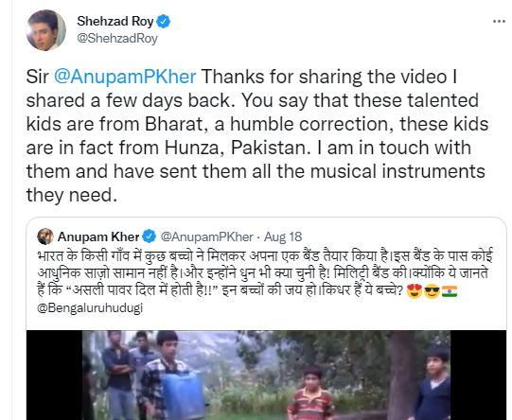Click the boy in the striped shirt in the video
The width and height of the screenshot is (512, 420).
(x=310, y=393)
